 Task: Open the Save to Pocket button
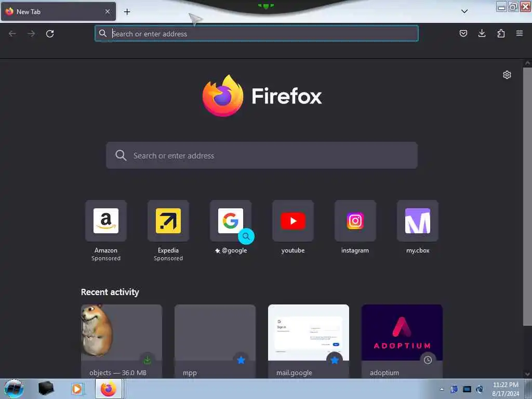pos(463,33)
